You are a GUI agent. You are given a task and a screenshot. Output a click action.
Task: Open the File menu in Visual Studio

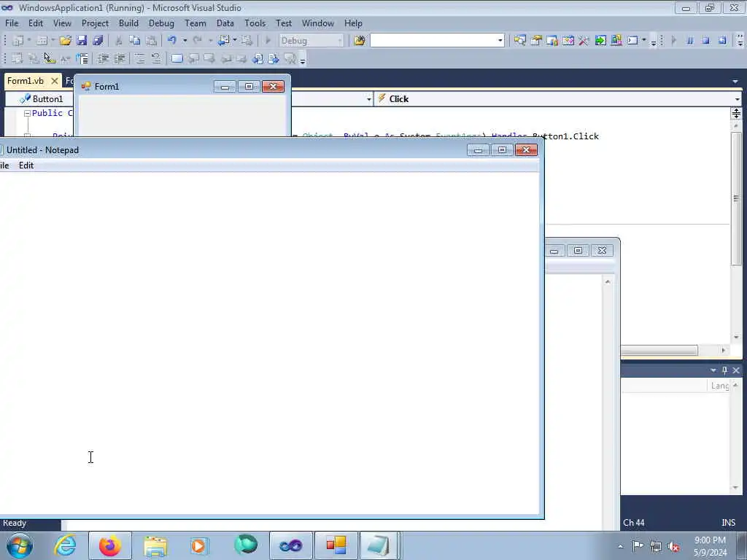click(x=12, y=23)
